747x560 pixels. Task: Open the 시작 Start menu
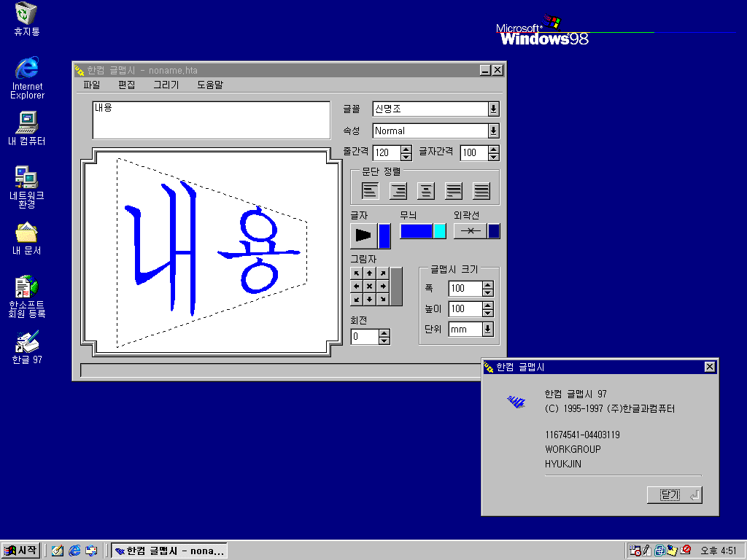[x=20, y=551]
